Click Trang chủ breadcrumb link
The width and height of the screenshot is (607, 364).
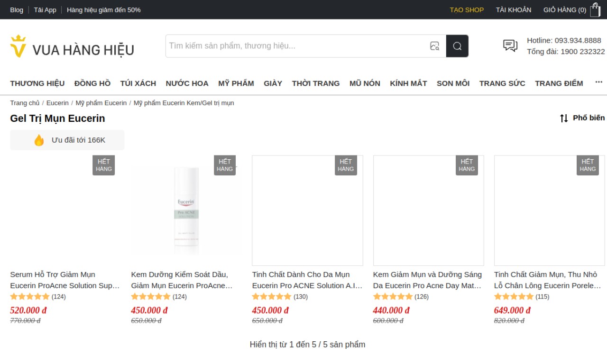(25, 103)
